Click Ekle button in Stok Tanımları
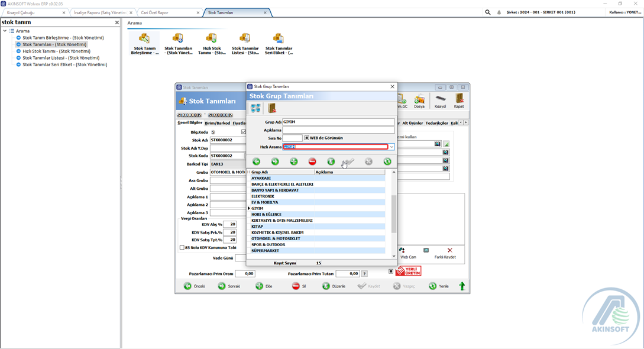The height and width of the screenshot is (349, 644). (x=264, y=286)
